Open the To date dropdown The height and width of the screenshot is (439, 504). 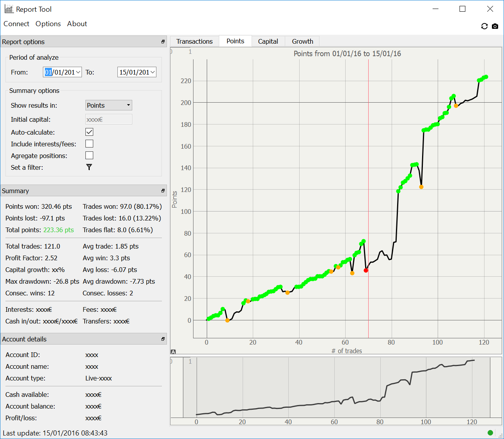coord(153,72)
